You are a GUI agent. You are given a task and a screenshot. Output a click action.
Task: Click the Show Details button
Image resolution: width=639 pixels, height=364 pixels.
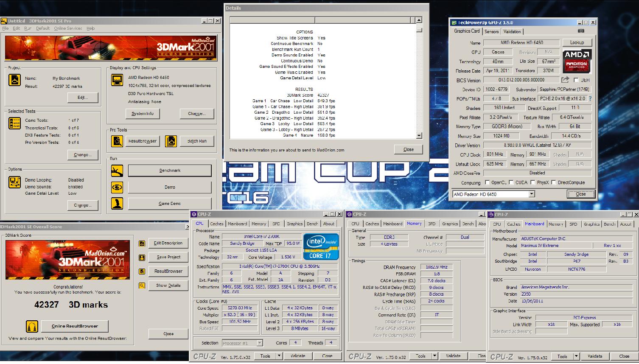click(168, 286)
